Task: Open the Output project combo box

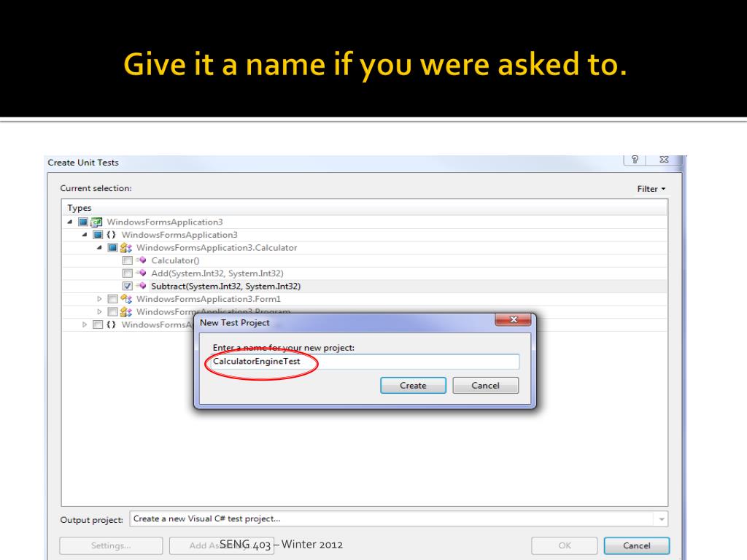Action: (399, 519)
